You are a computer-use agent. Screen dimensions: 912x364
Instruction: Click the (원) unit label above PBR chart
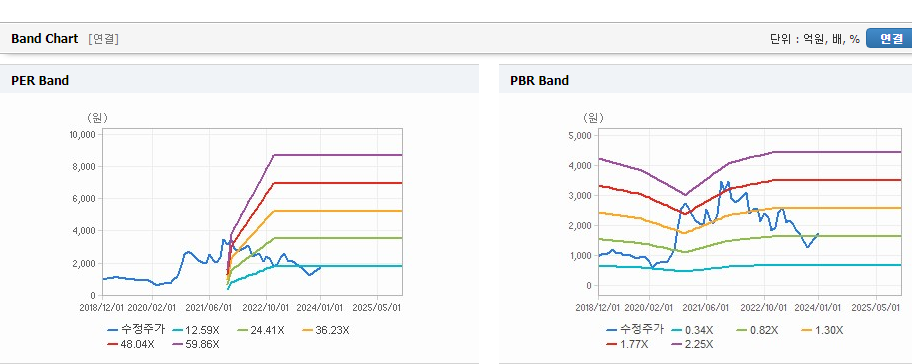(x=593, y=118)
